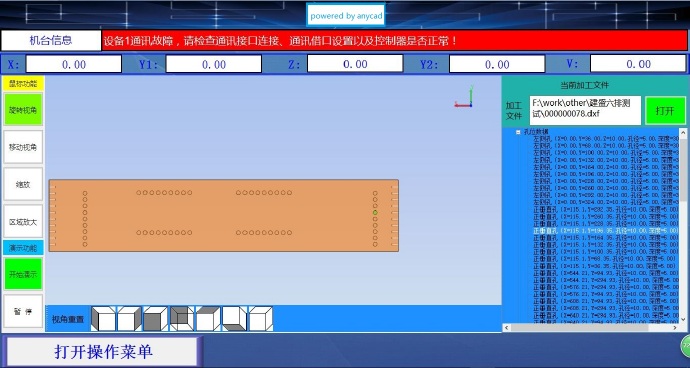Select the front-face view cube icon
This screenshot has width=690, height=368.
155,319
